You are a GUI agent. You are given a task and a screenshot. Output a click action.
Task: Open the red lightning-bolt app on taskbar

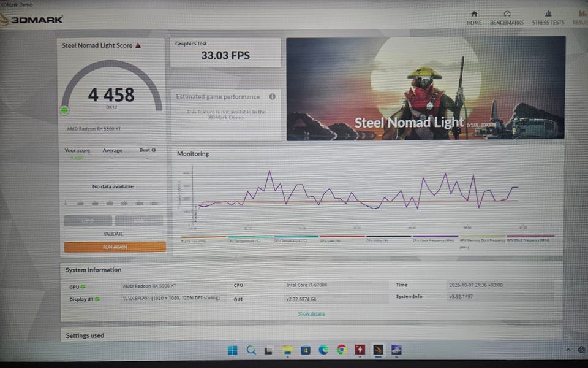click(x=360, y=350)
